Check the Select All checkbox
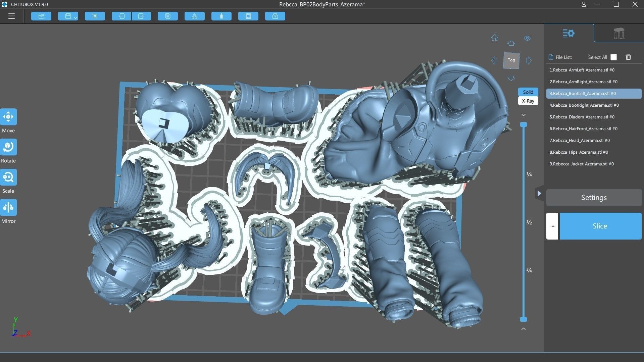The height and width of the screenshot is (362, 644). click(614, 57)
